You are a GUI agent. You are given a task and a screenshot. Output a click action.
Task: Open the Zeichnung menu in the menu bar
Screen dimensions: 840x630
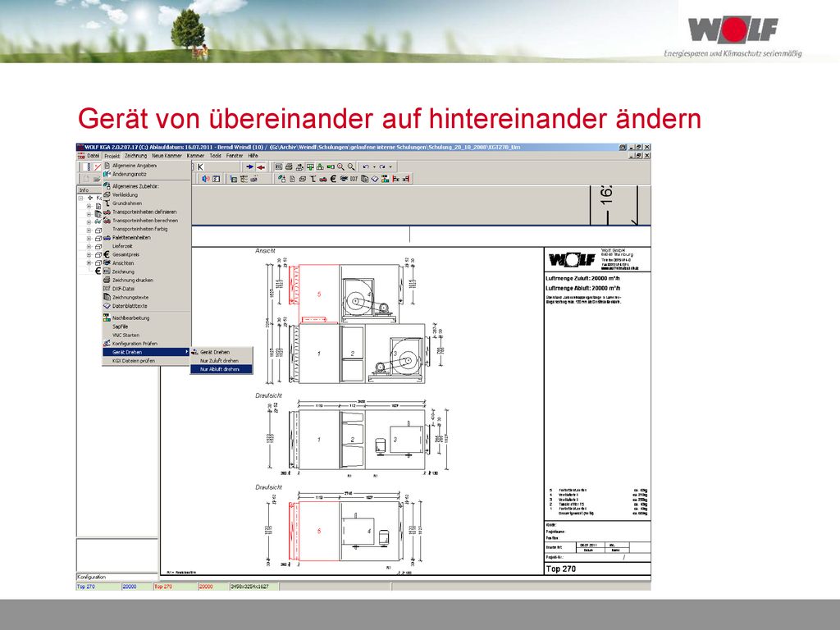135,156
